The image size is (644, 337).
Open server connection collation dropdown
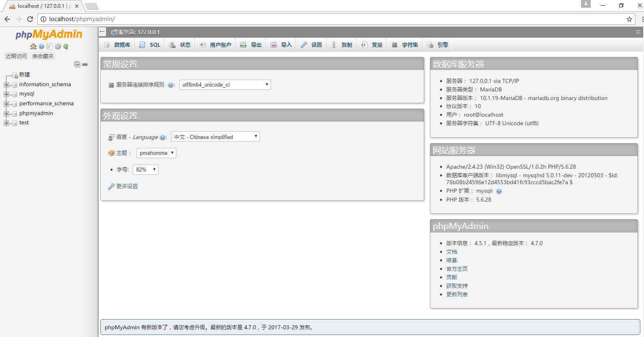tap(225, 85)
